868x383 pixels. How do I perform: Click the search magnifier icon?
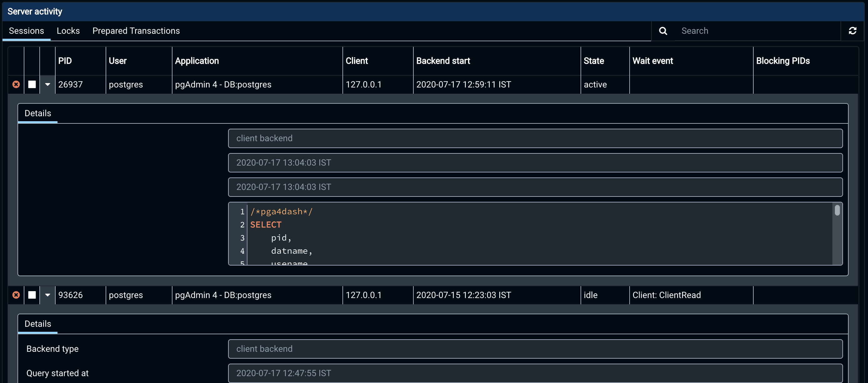[663, 31]
